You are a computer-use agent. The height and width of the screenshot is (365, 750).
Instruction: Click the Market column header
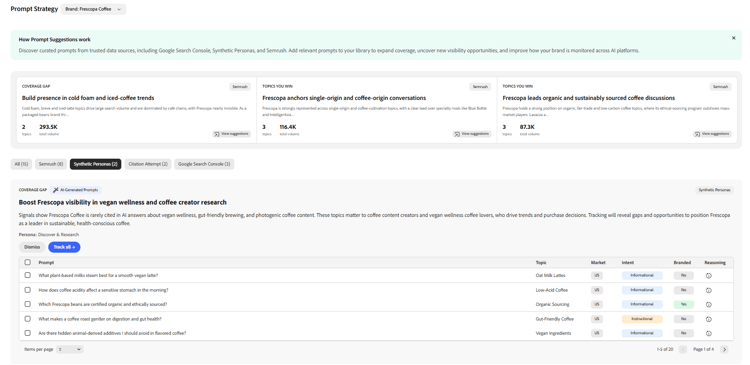598,263
